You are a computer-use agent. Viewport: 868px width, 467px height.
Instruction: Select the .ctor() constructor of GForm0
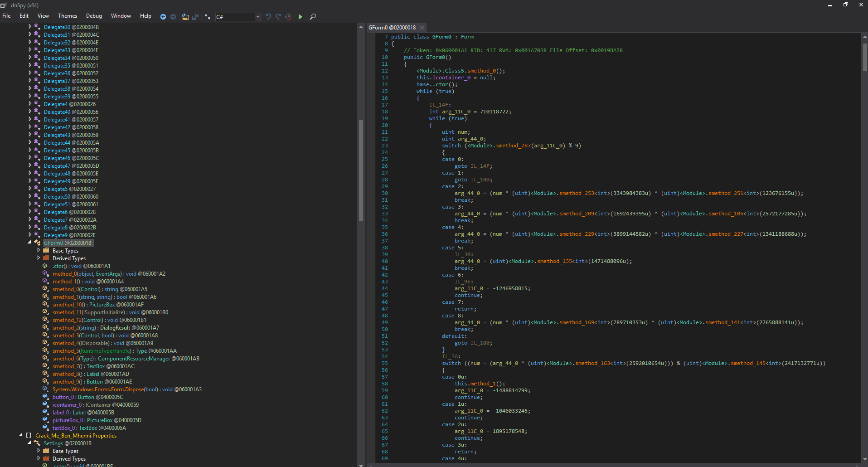tap(81, 266)
